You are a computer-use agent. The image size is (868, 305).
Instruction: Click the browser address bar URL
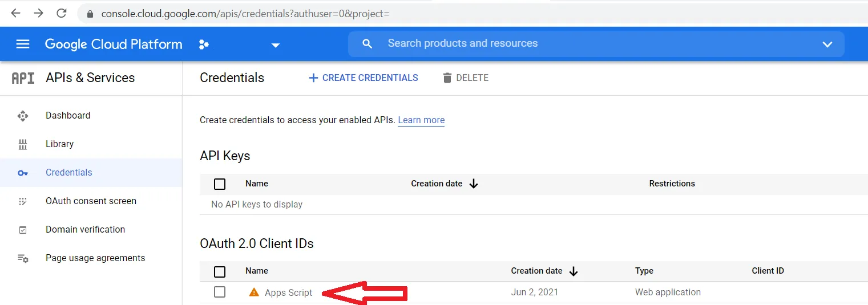pos(245,13)
